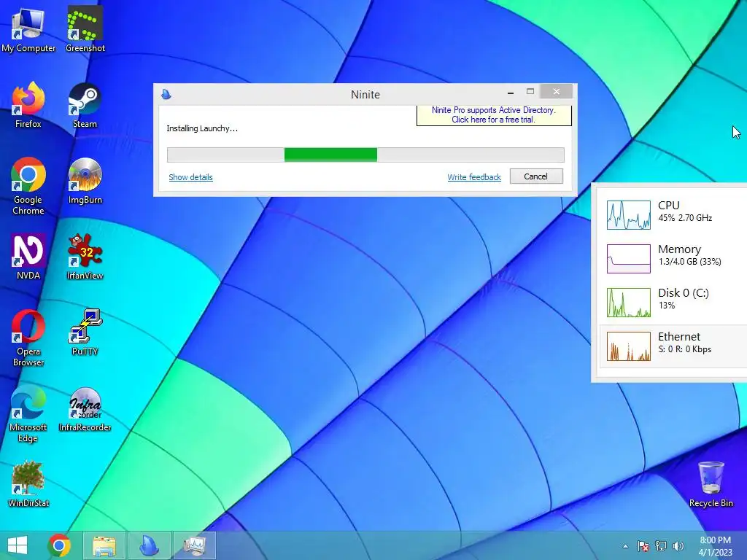Open network tray icon

(661, 546)
